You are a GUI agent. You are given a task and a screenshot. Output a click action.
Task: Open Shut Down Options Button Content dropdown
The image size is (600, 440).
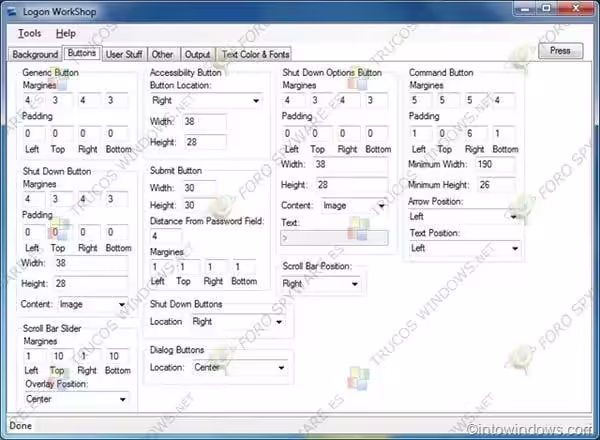[x=354, y=206]
